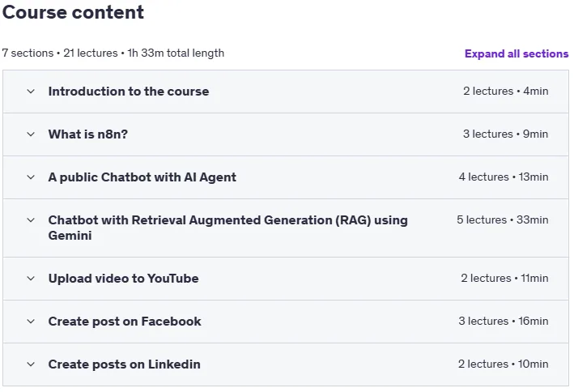Image resolution: width=574 pixels, height=392 pixels.
Task: Click 4 lectures • 13min summary text
Action: click(x=504, y=177)
